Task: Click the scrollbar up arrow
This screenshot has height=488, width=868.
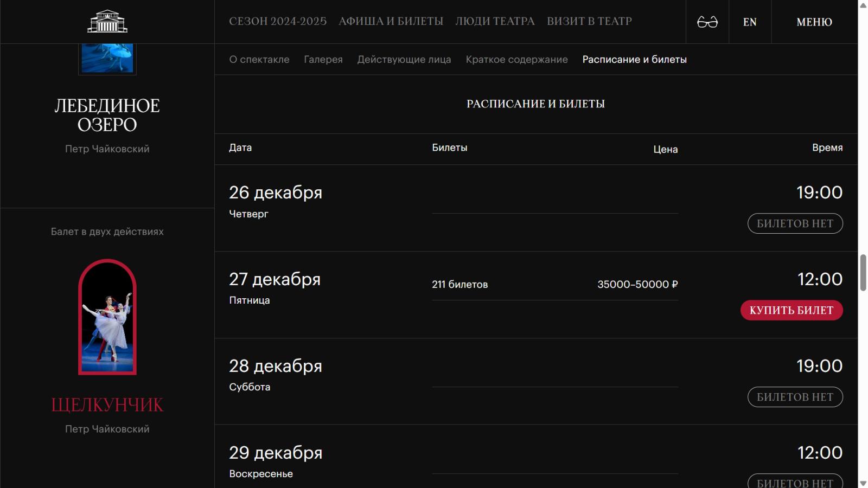Action: [x=863, y=5]
